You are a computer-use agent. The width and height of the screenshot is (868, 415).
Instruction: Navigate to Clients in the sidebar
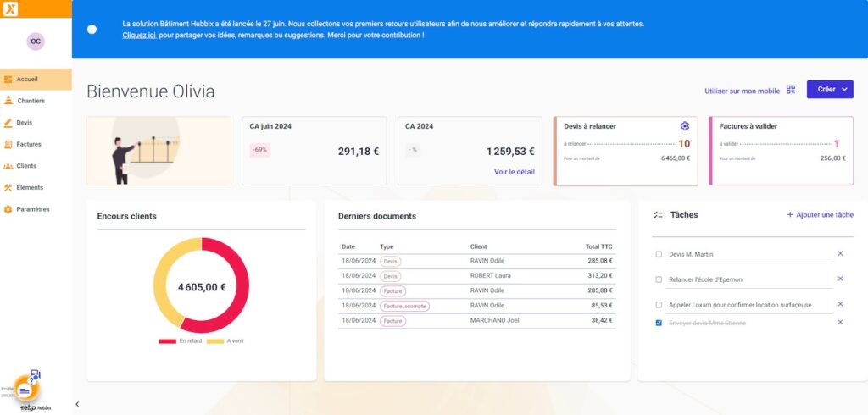click(26, 166)
